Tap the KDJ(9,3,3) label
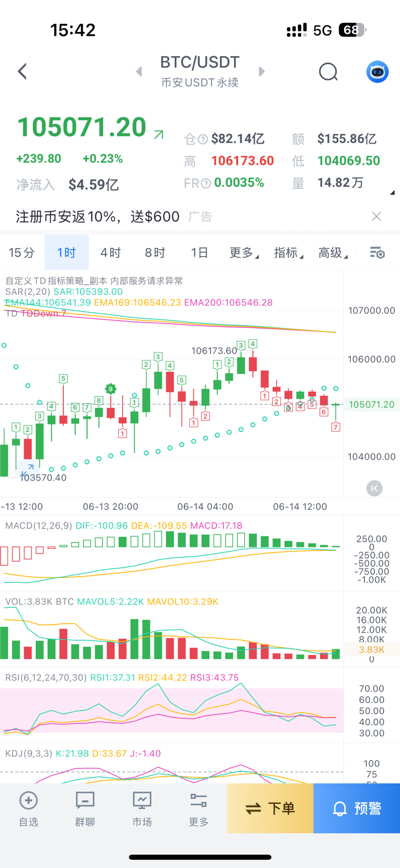The height and width of the screenshot is (868, 400). 29,753
